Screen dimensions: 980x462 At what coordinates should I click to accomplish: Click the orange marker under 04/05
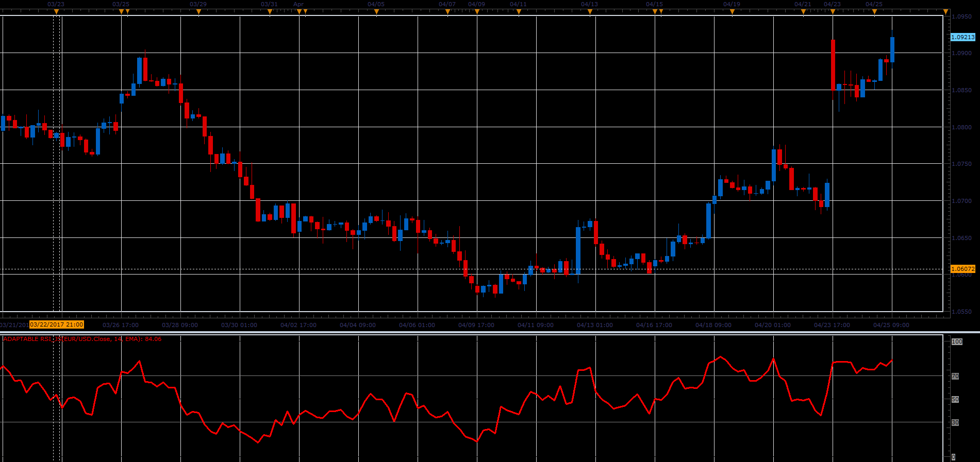[376, 12]
